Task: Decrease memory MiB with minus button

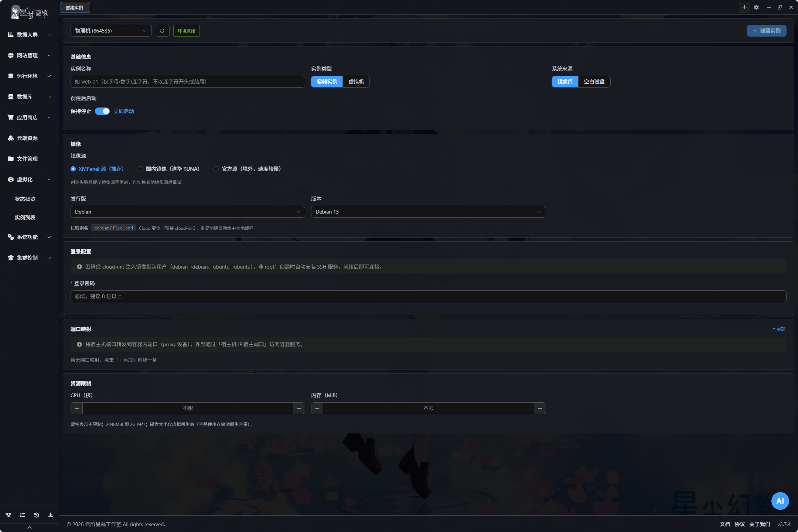Action: pyautogui.click(x=317, y=408)
